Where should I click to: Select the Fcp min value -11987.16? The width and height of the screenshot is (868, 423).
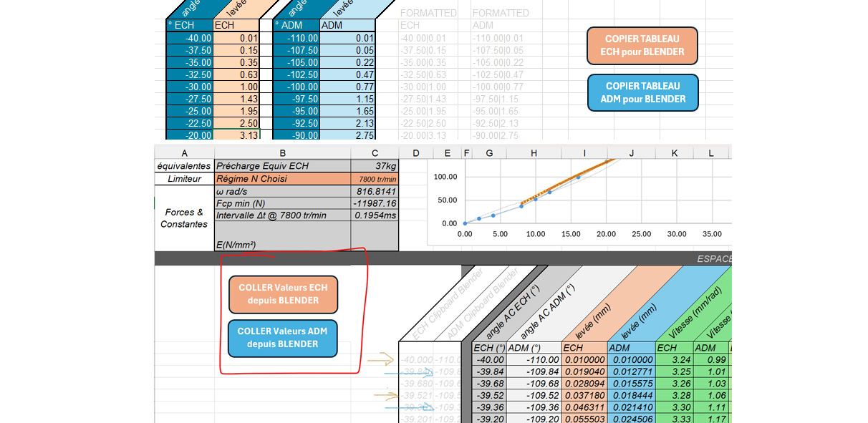(374, 203)
